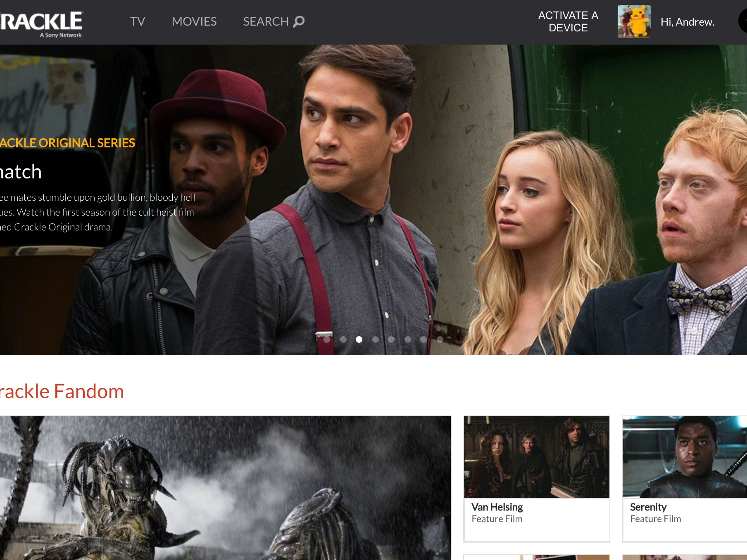Open the Van Helsing thumbnail
Image resolution: width=747 pixels, height=560 pixels.
[x=537, y=457]
